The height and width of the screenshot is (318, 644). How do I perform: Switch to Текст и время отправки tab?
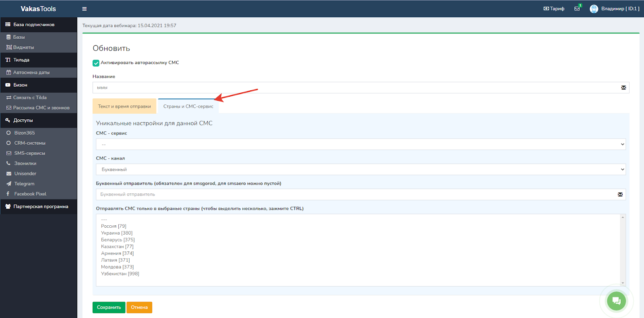(124, 106)
